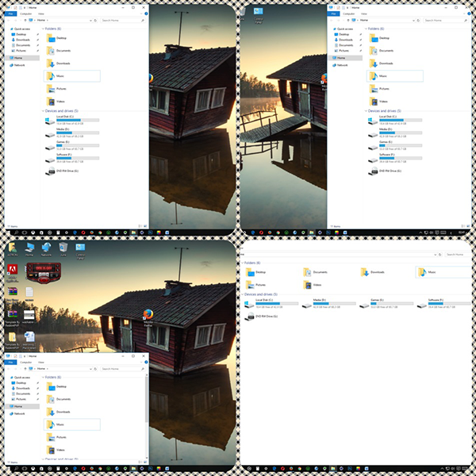Collapse Devices and drives group in top-left window
Viewport: 476px width, 476px height.
pos(43,111)
